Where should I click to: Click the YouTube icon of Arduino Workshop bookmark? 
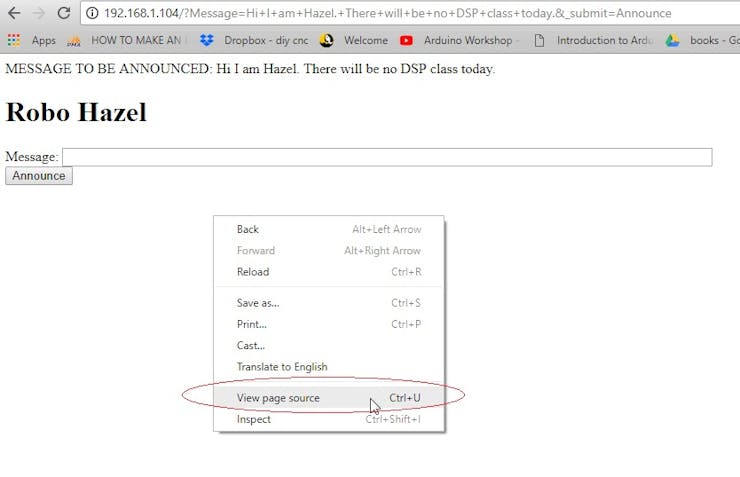click(406, 41)
